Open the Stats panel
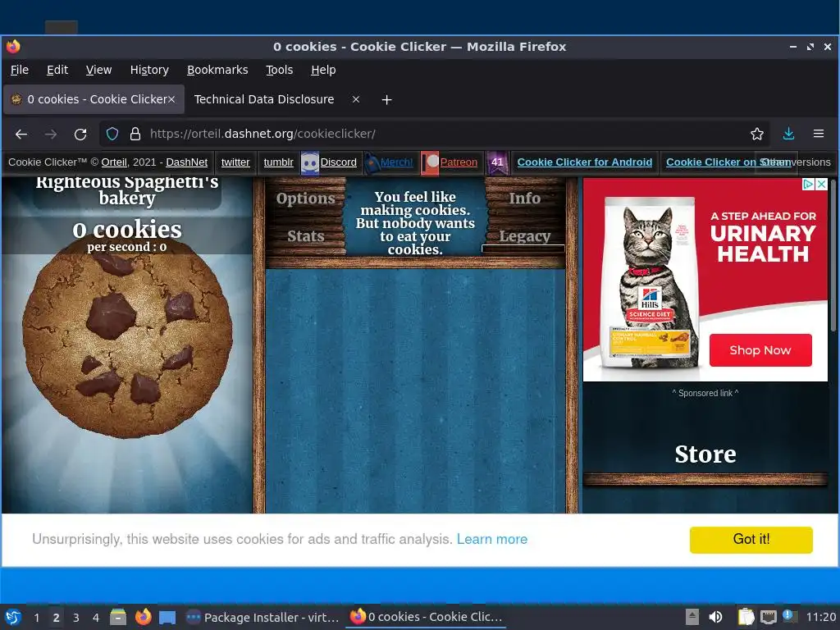The width and height of the screenshot is (840, 630). click(306, 235)
